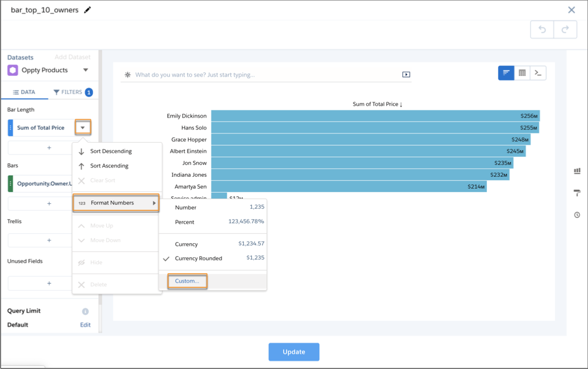The width and height of the screenshot is (588, 369).
Task: Edit the lens name with the pencil icon
Action: click(x=88, y=10)
